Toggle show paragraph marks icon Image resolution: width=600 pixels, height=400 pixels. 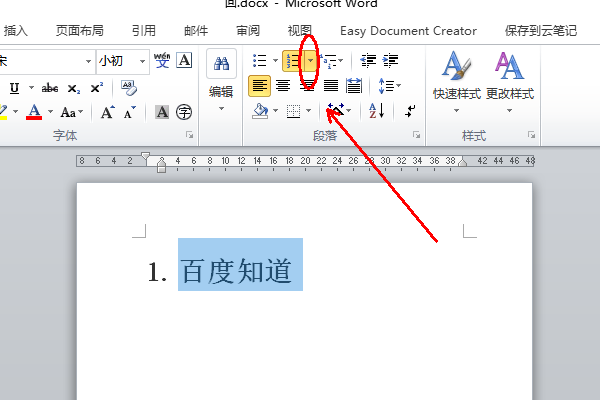pyautogui.click(x=410, y=111)
